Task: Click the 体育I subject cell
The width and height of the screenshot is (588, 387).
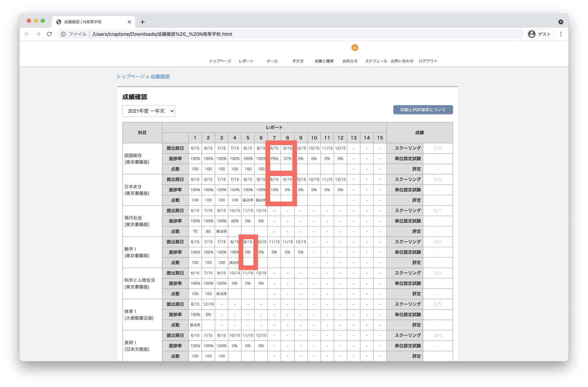Action: (x=142, y=315)
